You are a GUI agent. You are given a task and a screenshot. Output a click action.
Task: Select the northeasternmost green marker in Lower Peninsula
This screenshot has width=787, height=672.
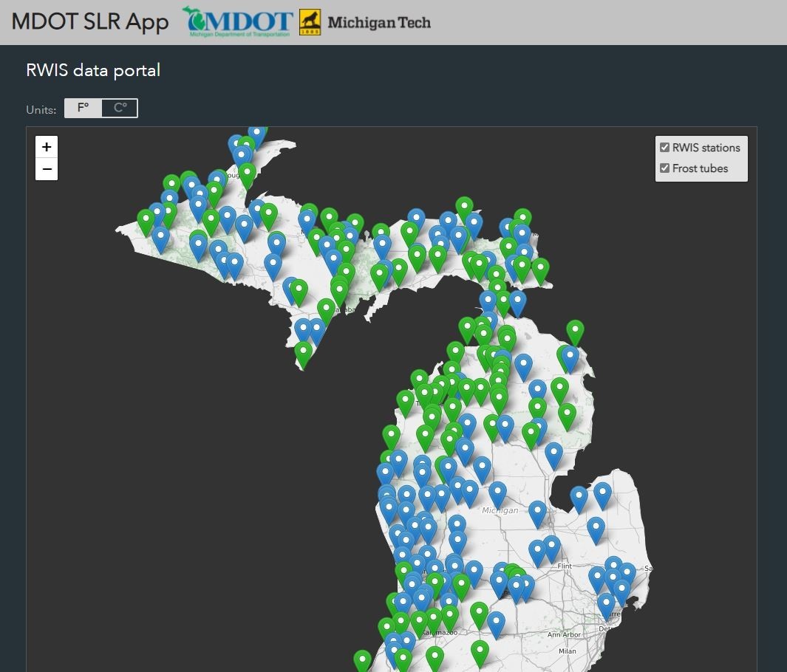click(x=575, y=331)
